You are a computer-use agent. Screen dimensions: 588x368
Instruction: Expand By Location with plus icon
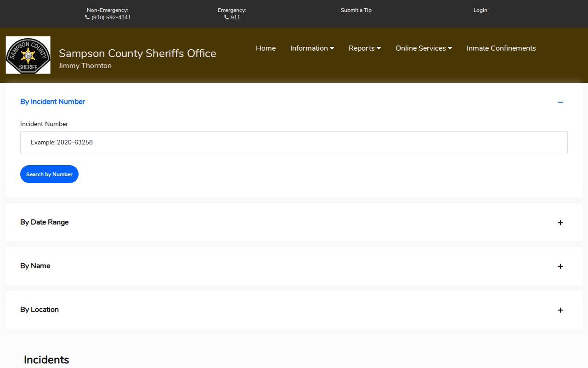pos(560,310)
